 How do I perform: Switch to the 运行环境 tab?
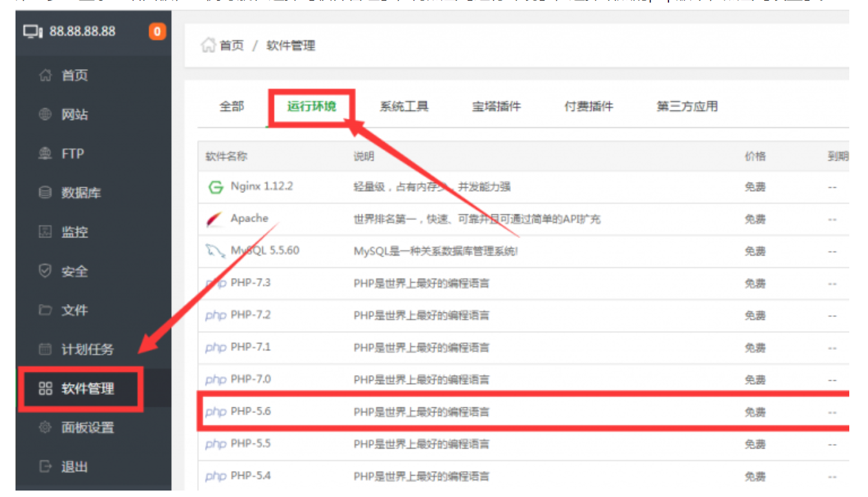click(x=311, y=107)
